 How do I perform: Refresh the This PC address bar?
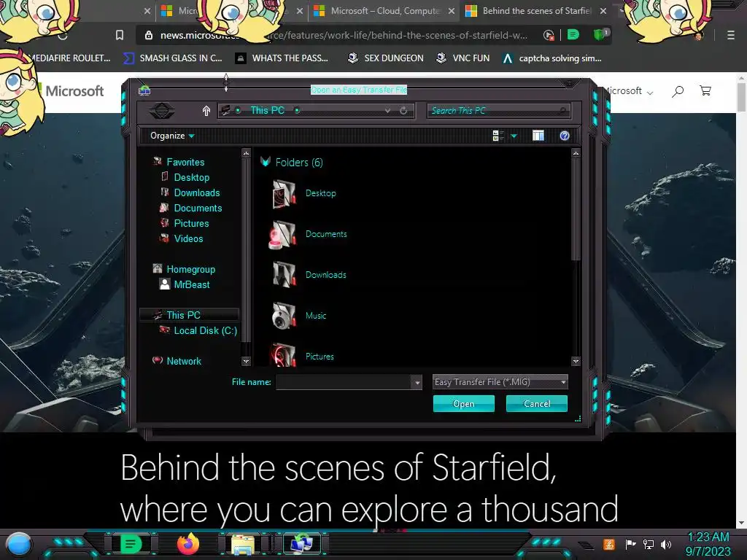click(403, 111)
